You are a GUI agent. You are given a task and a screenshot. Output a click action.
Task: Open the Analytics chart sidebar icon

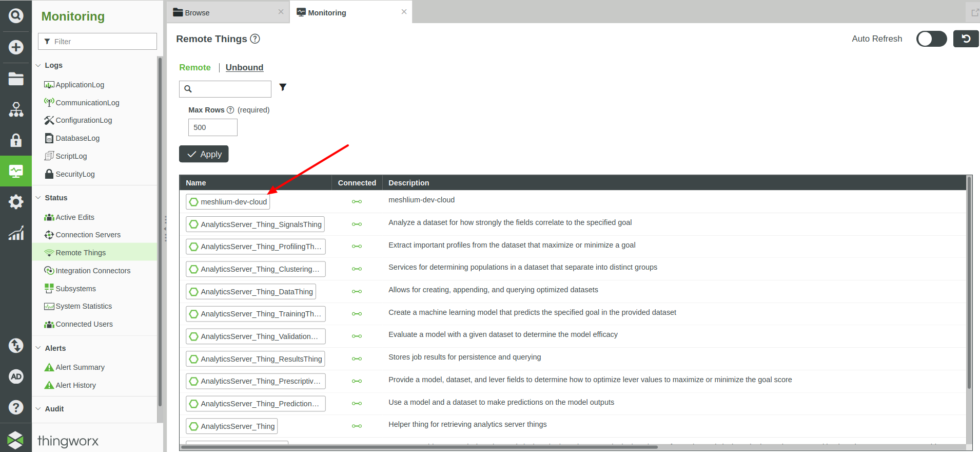(16, 233)
